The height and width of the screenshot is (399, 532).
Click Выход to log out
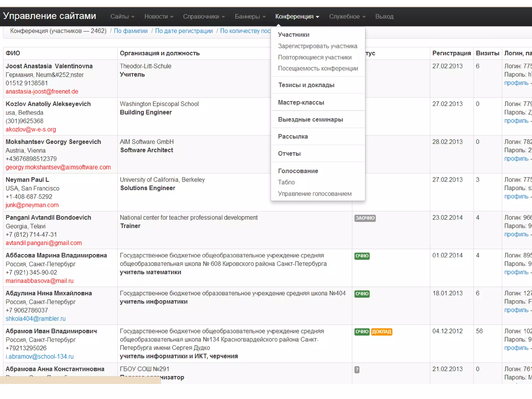[384, 17]
